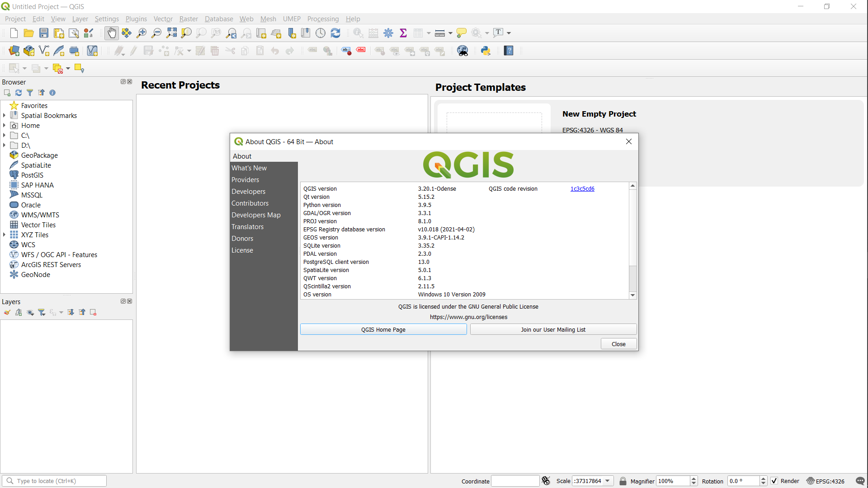Open the EPSG:4326 CRS button in status bar
This screenshot has width=868, height=488.
click(x=826, y=481)
